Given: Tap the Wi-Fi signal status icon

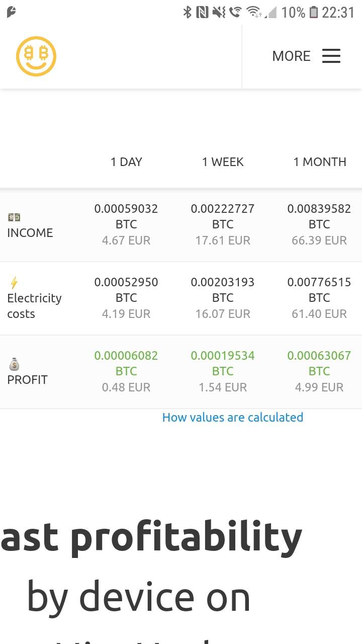Looking at the screenshot, I should click(253, 12).
